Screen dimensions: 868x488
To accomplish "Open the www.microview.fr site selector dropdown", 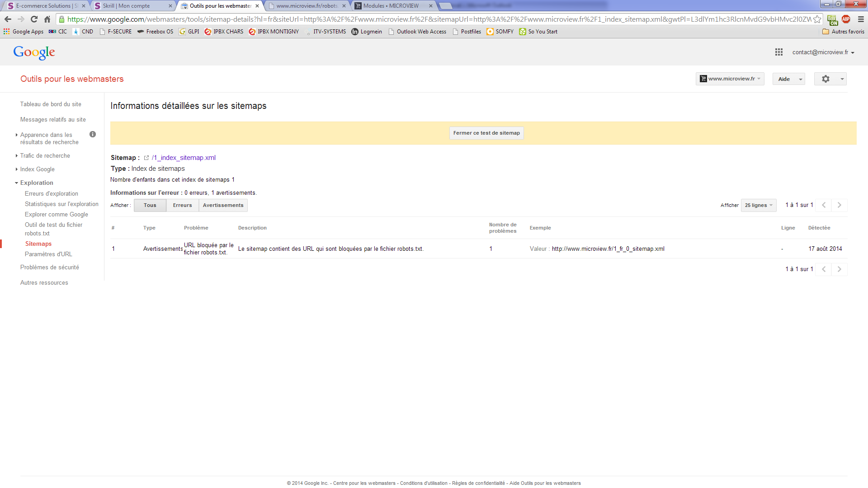I will click(730, 79).
